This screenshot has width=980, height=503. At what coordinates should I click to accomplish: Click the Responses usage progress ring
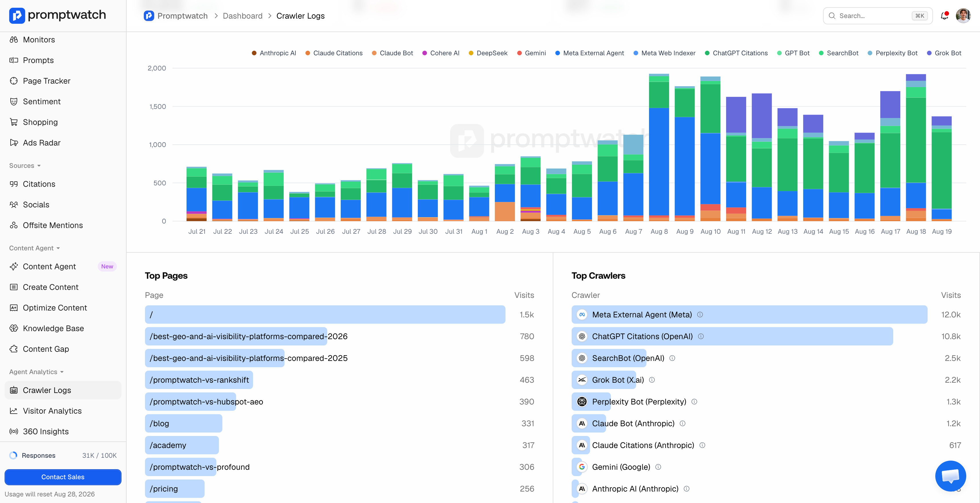13,455
